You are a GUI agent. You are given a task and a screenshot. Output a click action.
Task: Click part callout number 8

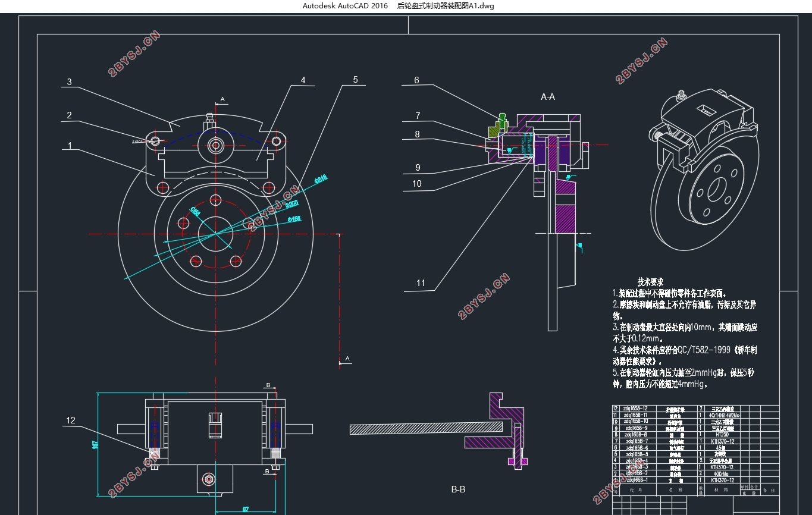[x=417, y=134]
